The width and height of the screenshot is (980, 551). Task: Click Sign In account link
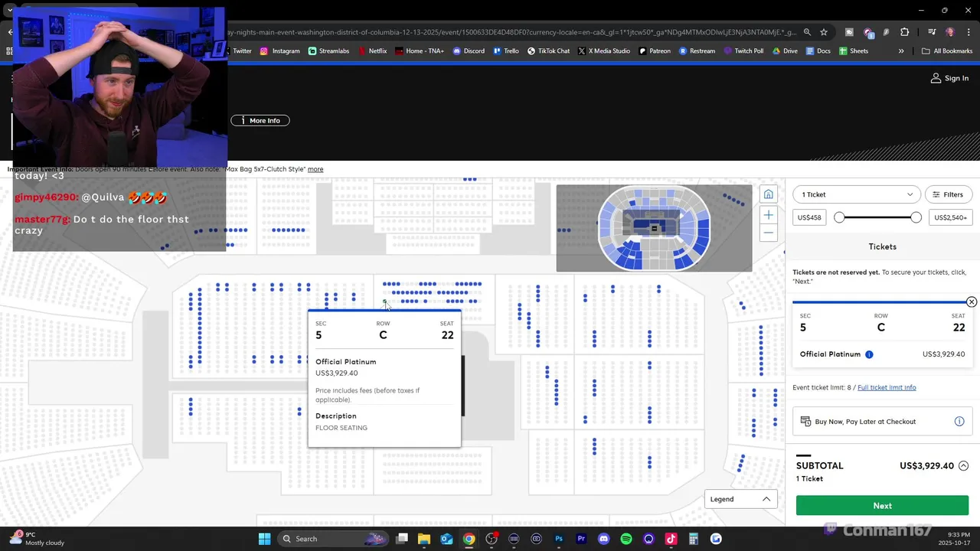tap(949, 78)
